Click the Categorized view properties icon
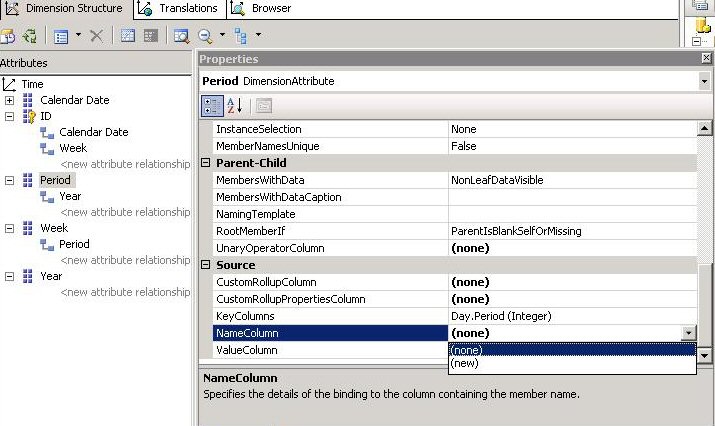The width and height of the screenshot is (715, 426). [212, 106]
